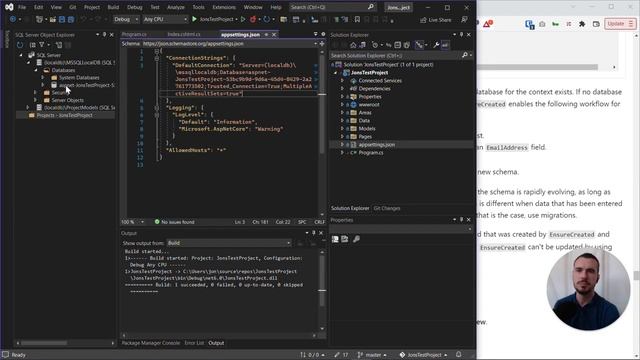Expand Connected Services in Solution Explorer
The height and width of the screenshot is (360, 640).
[x=342, y=81]
